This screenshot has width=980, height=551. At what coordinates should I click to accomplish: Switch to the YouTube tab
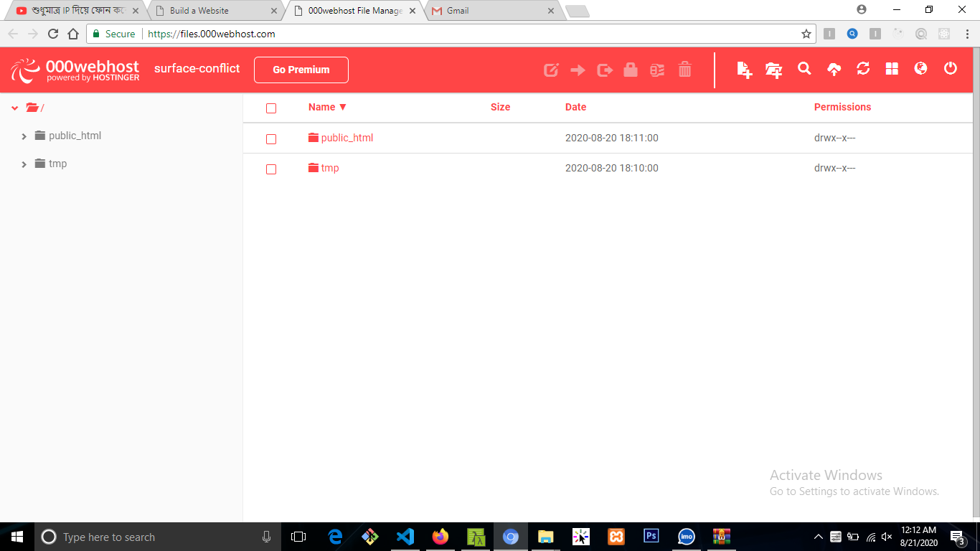click(x=77, y=11)
